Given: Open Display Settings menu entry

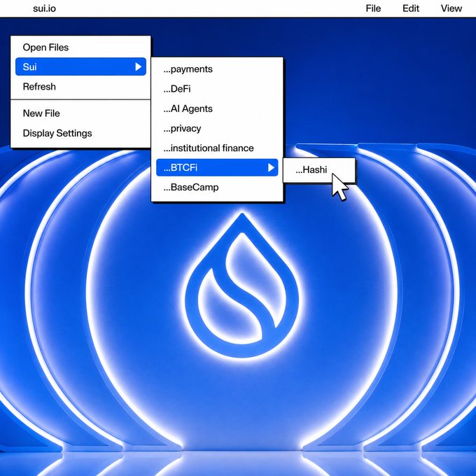Looking at the screenshot, I should point(57,133).
